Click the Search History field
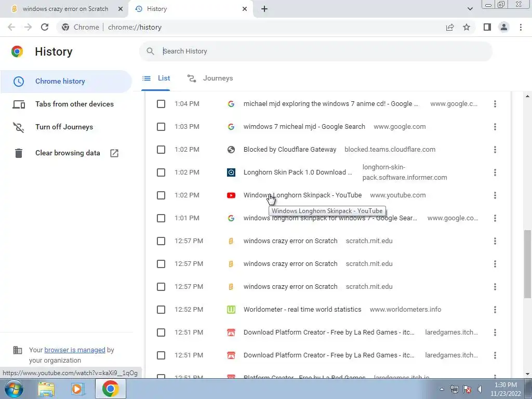 point(315,51)
